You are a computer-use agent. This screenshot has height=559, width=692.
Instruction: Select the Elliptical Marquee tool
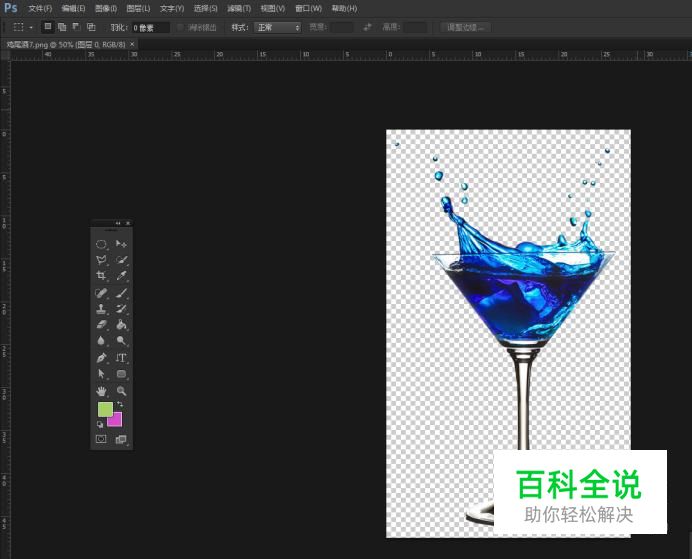[x=101, y=243]
